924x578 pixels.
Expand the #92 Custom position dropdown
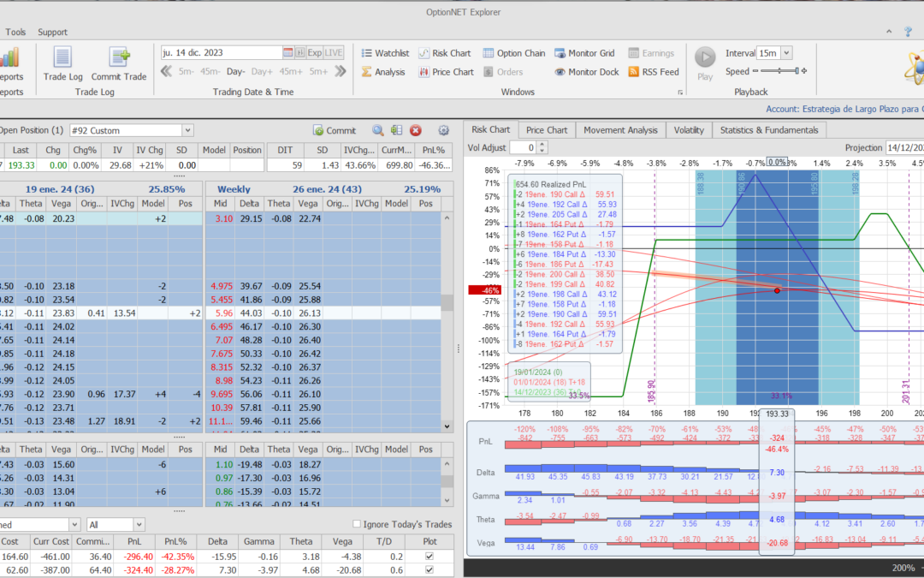(x=188, y=130)
